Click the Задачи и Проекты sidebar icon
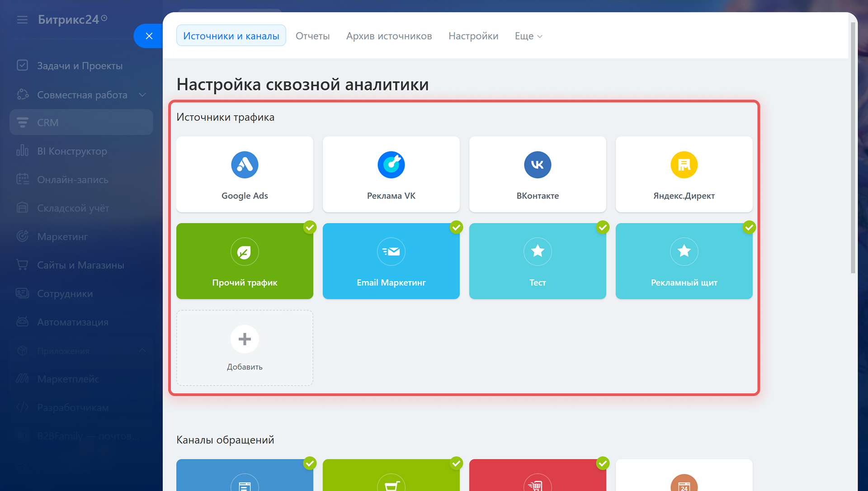This screenshot has width=868, height=491. pos(22,66)
